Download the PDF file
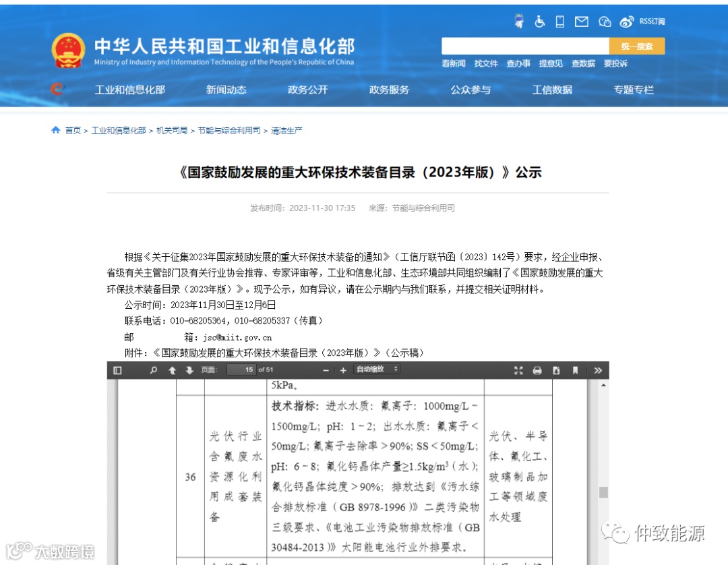The height and width of the screenshot is (565, 728). pyautogui.click(x=556, y=370)
